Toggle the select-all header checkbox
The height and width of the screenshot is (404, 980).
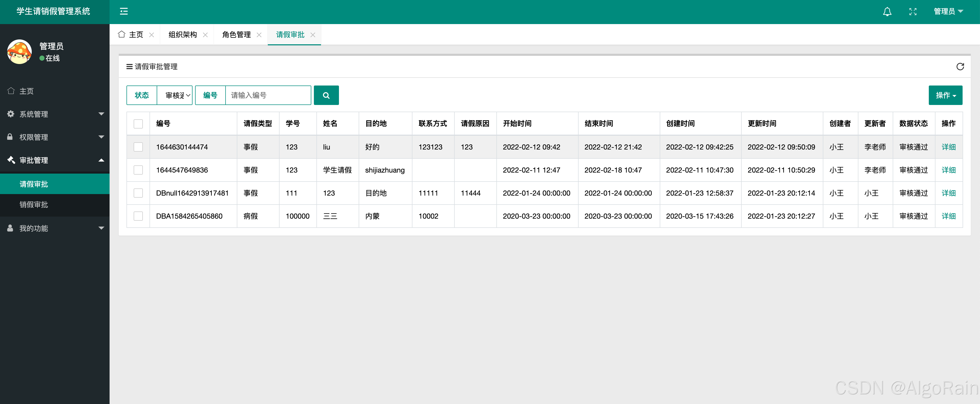(138, 124)
